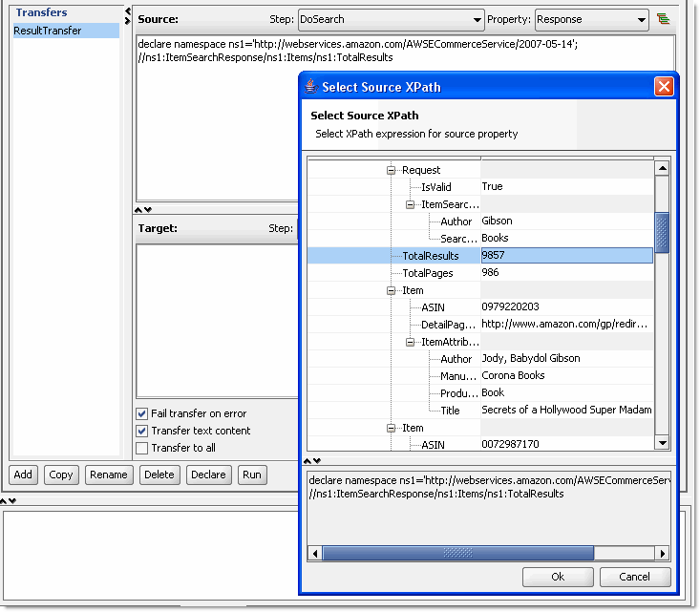This screenshot has width=700, height=612.
Task: Click splitter arrows below XPath tree
Action: 312,461
